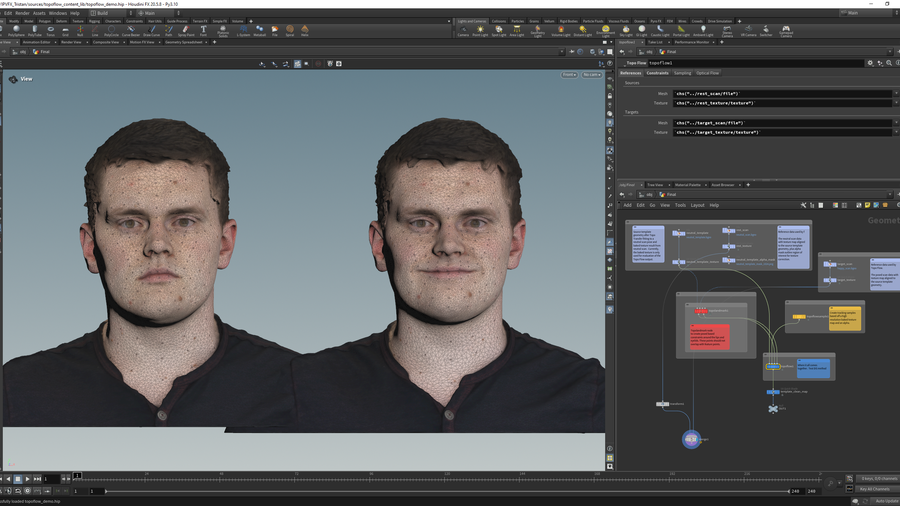Image resolution: width=900 pixels, height=506 pixels.
Task: Switch to the Constraints parameter tab
Action: click(658, 73)
